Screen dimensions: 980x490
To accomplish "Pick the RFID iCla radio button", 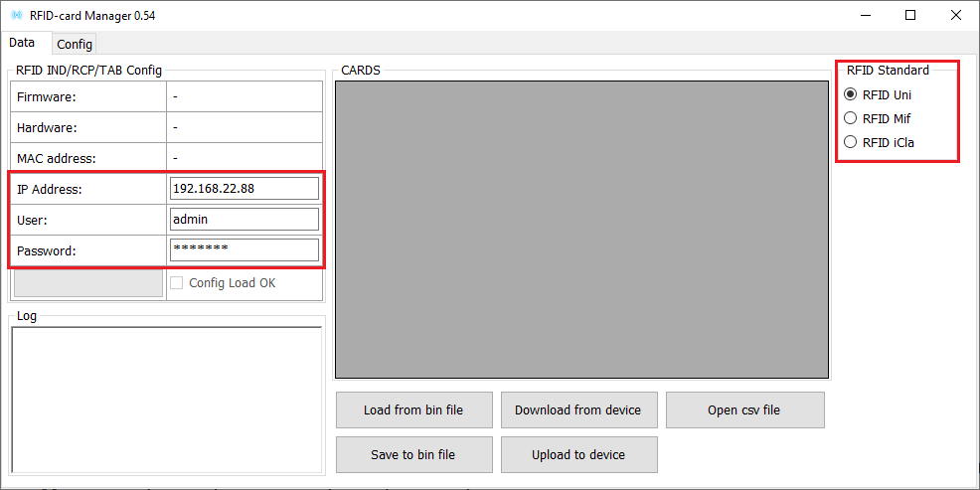I will (851, 142).
